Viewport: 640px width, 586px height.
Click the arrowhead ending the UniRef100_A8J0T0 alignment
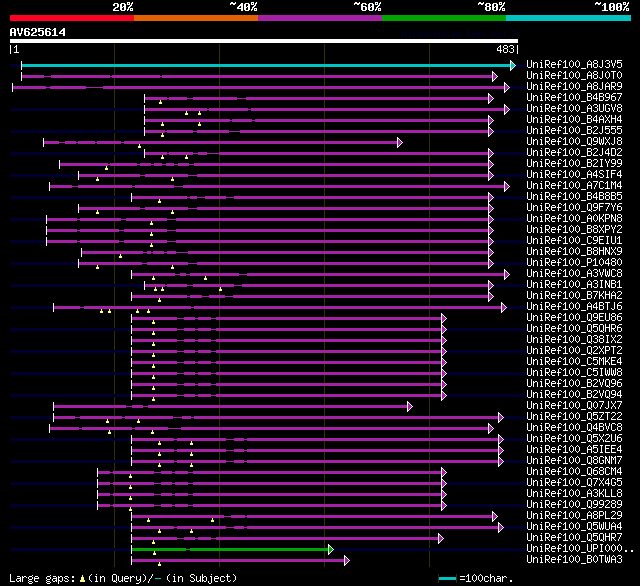tap(495, 76)
